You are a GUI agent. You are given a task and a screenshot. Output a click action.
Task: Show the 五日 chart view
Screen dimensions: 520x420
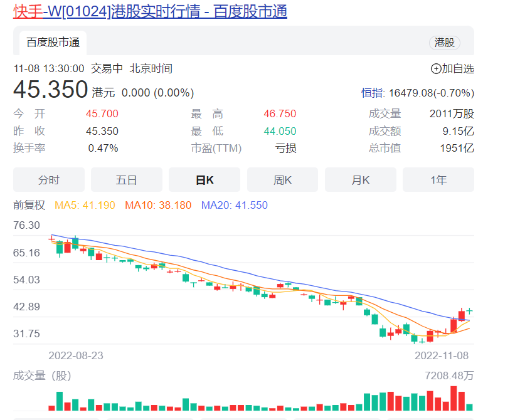[x=126, y=180]
